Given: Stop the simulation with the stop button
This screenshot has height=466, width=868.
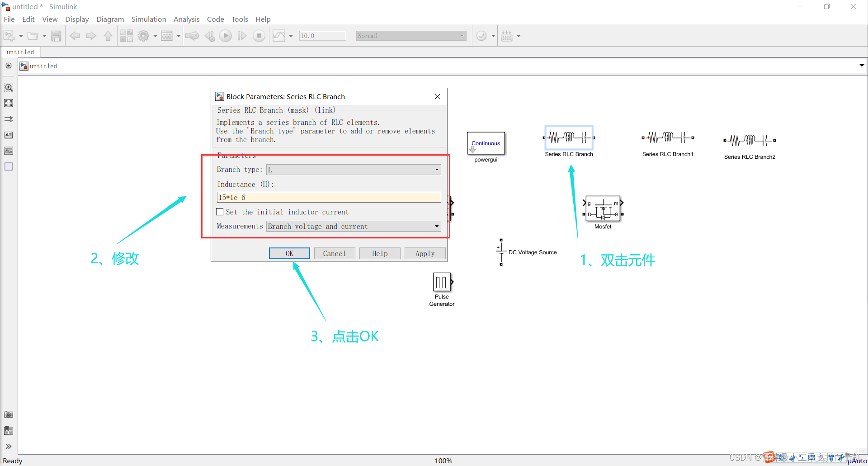Looking at the screenshot, I should click(259, 36).
